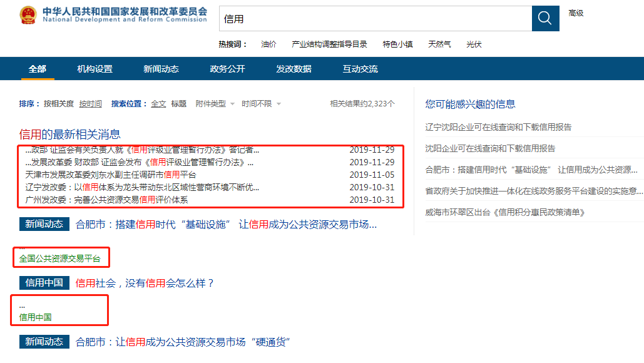This screenshot has width=644, height=363.
Task: Open sidebar item 省政府关于加快推进一体化在线政务服务平台
Action: click(534, 192)
